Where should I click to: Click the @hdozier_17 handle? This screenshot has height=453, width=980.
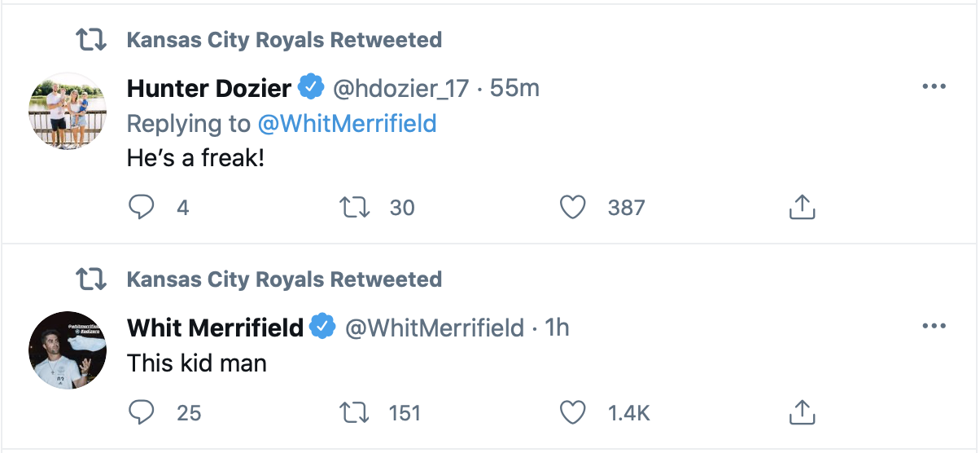(401, 88)
